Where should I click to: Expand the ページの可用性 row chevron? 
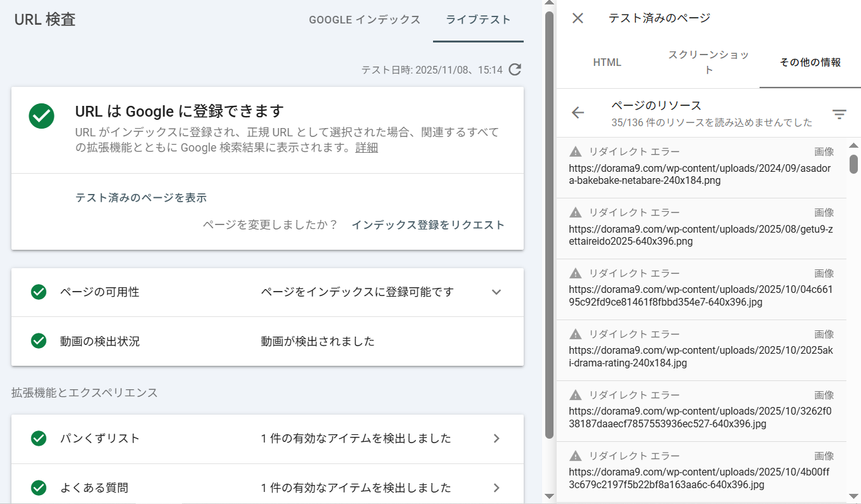pos(496,292)
